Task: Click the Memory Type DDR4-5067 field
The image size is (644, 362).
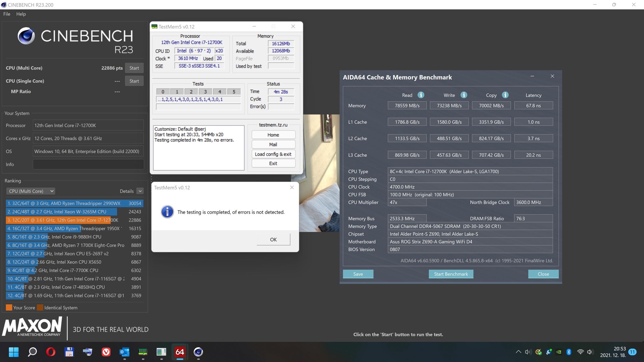Action: (470, 227)
